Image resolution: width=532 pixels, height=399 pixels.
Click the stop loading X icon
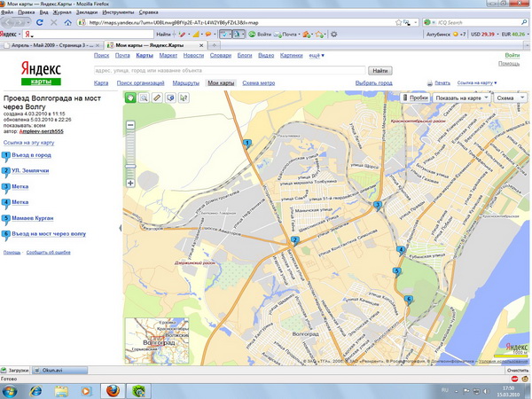coord(53,23)
